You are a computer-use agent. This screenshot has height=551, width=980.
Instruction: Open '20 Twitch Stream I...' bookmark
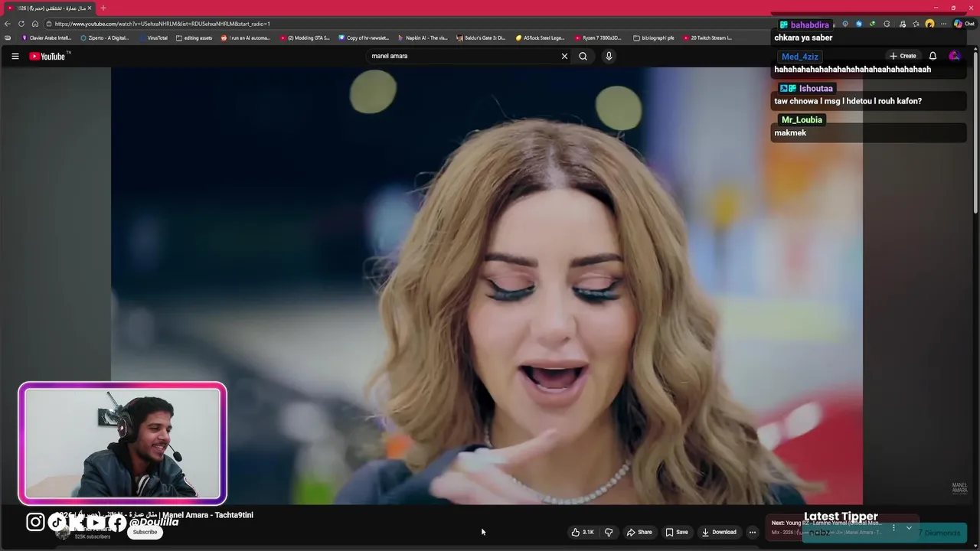coord(707,37)
